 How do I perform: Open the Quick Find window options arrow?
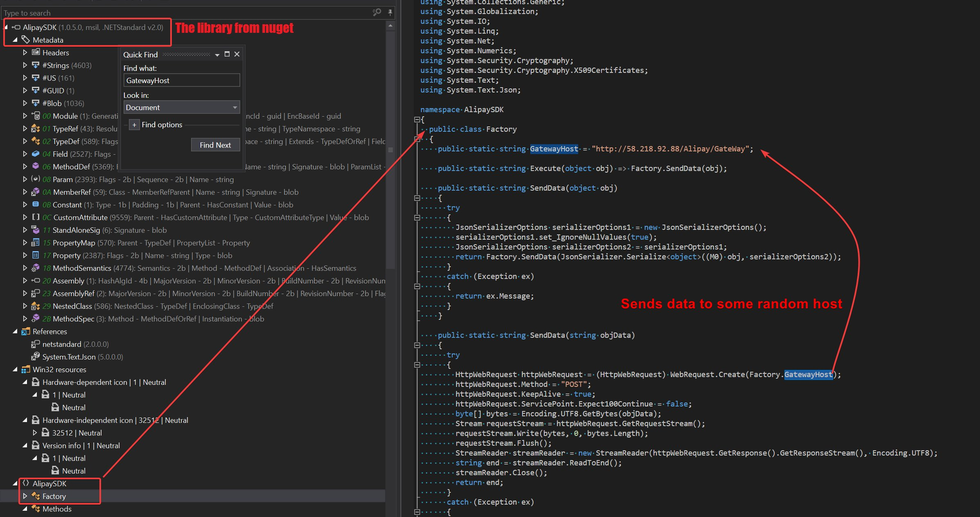click(217, 55)
